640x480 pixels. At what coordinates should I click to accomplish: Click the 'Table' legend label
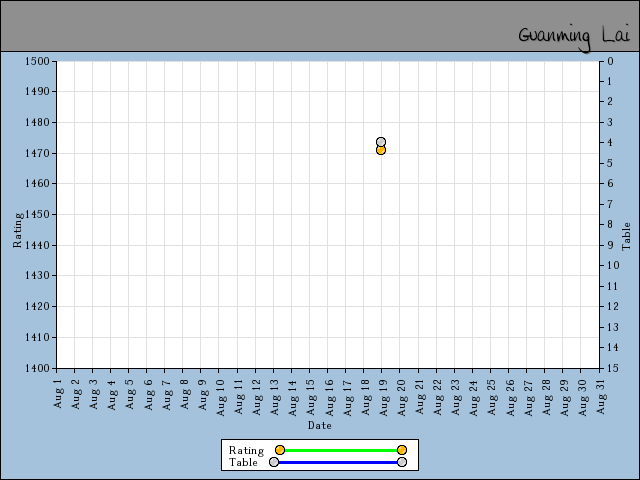(243, 462)
